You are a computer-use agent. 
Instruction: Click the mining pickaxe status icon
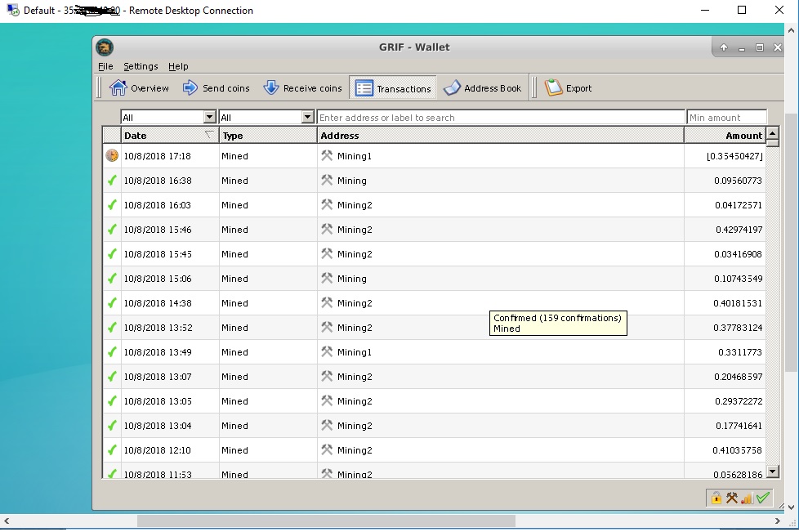pos(731,498)
